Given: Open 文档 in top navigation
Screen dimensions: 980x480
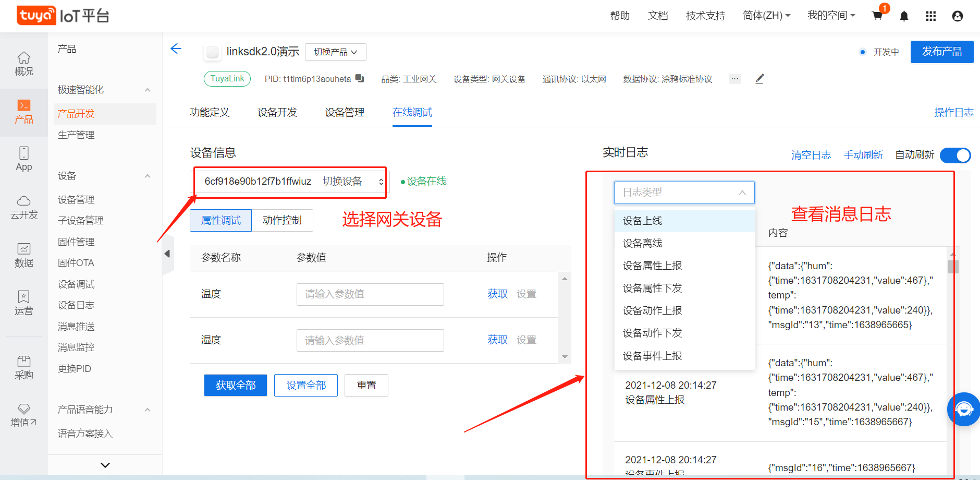Looking at the screenshot, I should 658,16.
